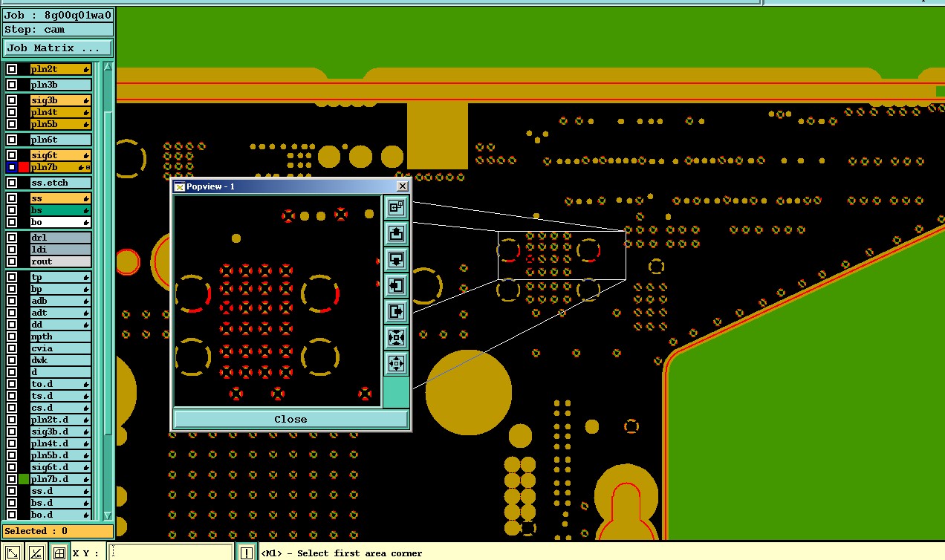Click the diagonal arrow tool icon at the bottom left

[12, 553]
